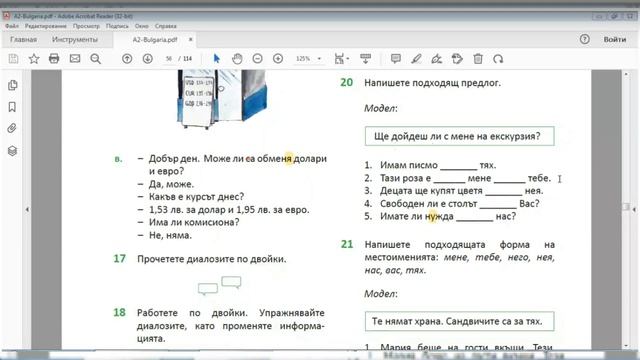The height and width of the screenshot is (360, 640).
Task: Edit the current page number field
Action: point(169,59)
